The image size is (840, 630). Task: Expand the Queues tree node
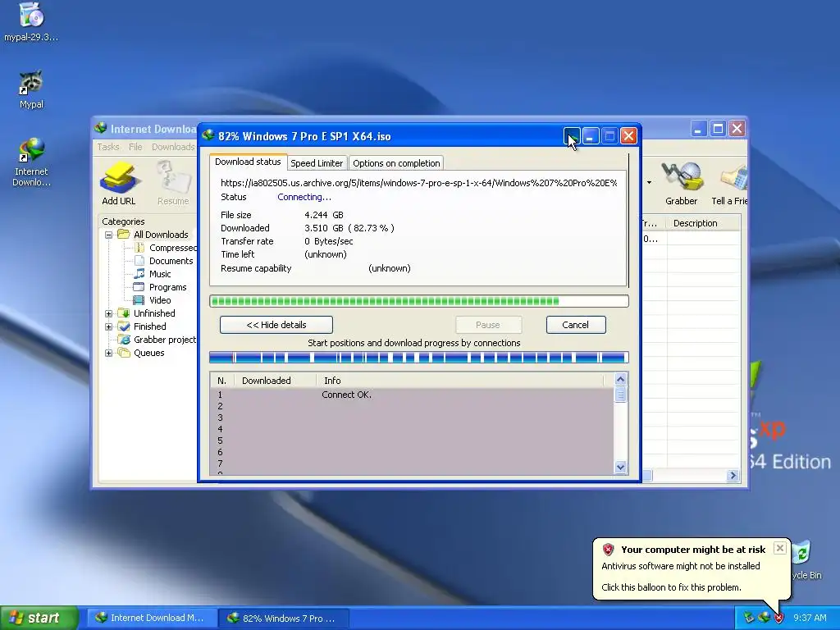(x=109, y=353)
